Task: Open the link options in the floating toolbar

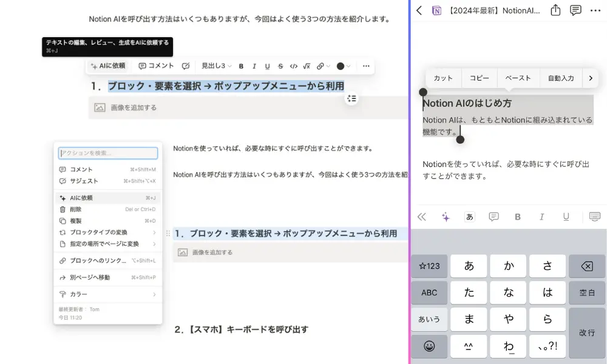Action: 324,66
